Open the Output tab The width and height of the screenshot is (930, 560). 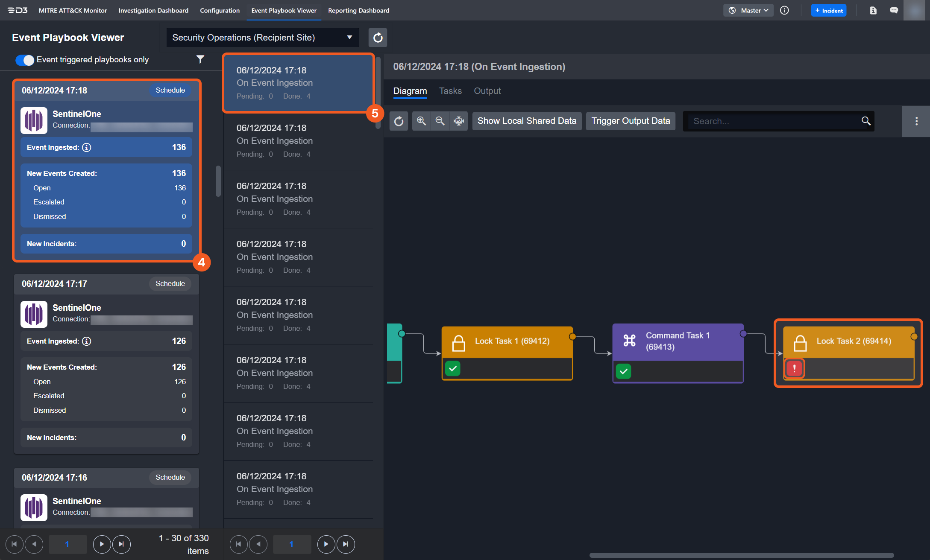pyautogui.click(x=487, y=91)
